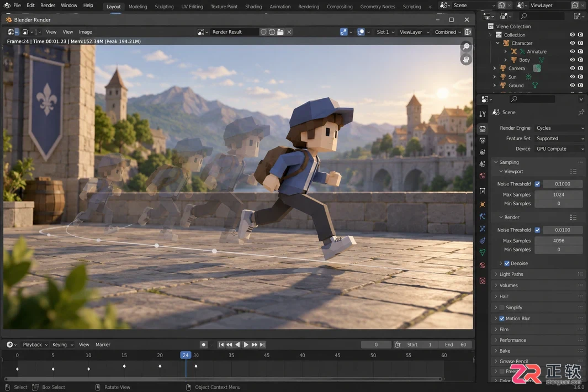Switch to the Shading workspace tab
Image resolution: width=588 pixels, height=392 pixels.
pos(253,7)
